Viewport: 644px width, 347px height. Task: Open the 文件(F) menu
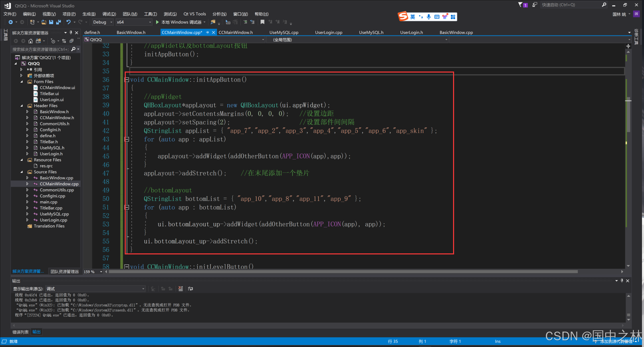pos(10,14)
